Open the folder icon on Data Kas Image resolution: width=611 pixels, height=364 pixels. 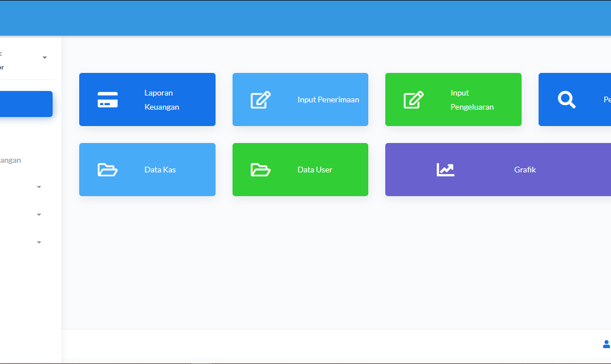(x=107, y=170)
